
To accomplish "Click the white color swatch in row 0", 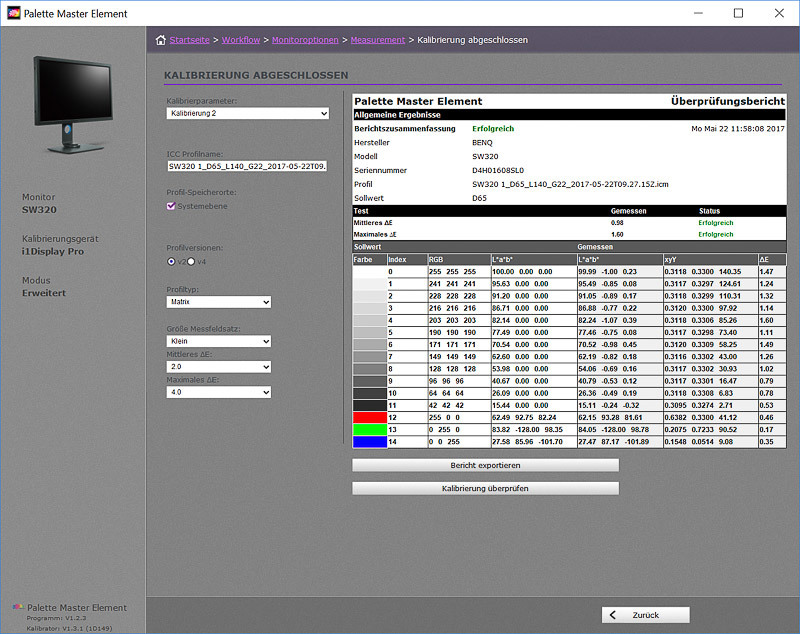I will (370, 272).
